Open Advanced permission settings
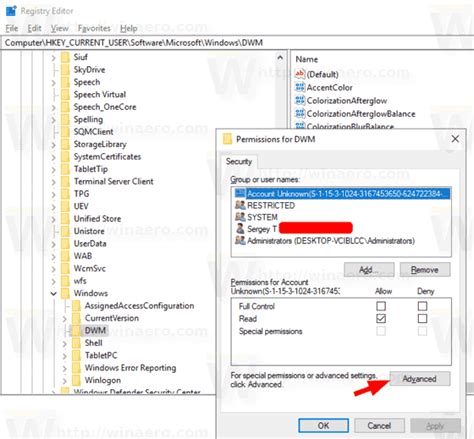474x439 pixels. (x=420, y=379)
